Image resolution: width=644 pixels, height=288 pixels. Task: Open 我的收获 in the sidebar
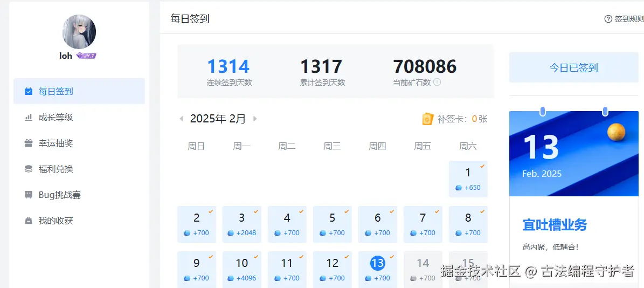coord(79,221)
